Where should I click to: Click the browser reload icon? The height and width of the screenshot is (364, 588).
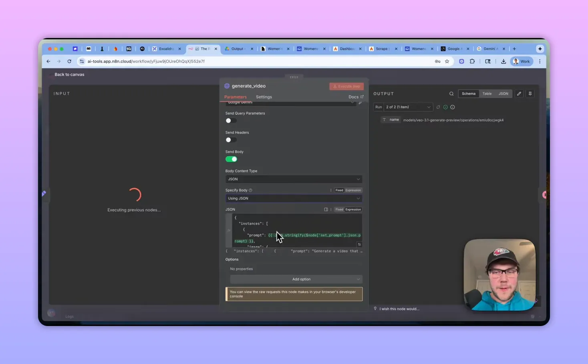point(69,61)
